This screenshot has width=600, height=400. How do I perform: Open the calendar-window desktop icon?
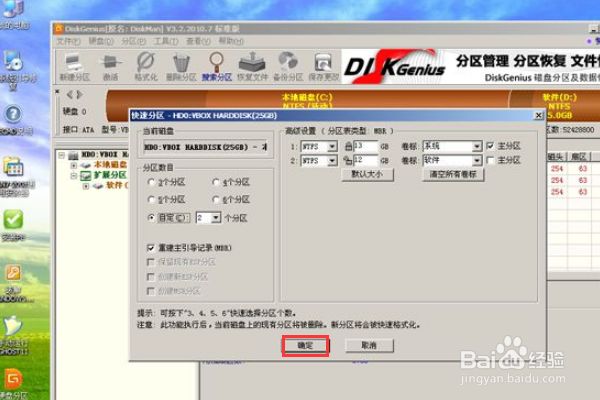pos(13,167)
